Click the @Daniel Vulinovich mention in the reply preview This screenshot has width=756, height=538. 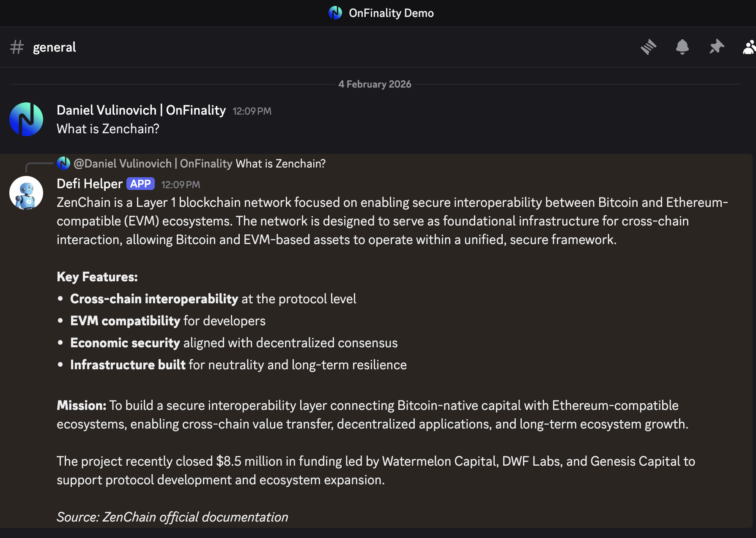[153, 164]
